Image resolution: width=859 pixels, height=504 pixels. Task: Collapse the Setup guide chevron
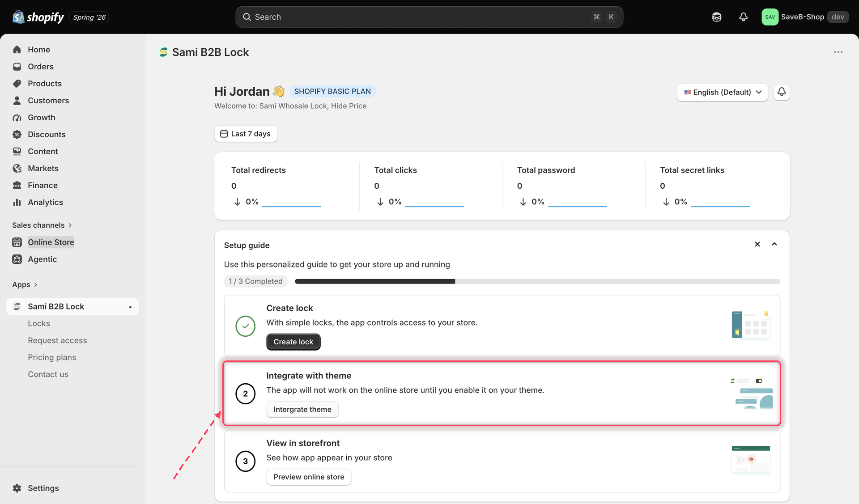(x=774, y=244)
